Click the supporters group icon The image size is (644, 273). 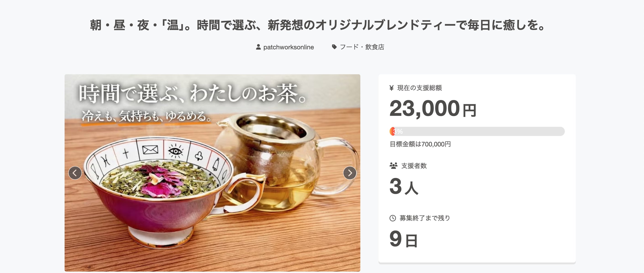point(393,166)
